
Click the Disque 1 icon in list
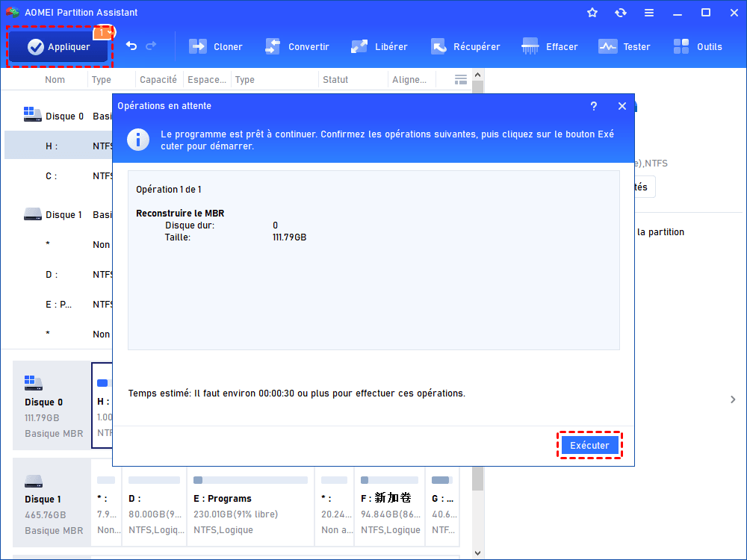(32, 214)
